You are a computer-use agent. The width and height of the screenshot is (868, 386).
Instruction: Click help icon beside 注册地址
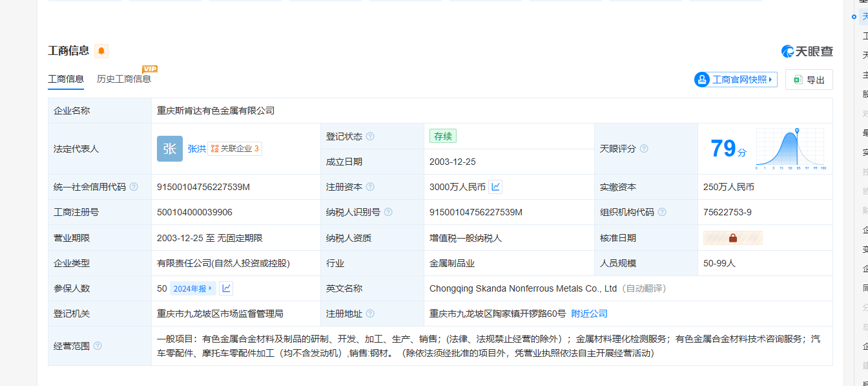pyautogui.click(x=370, y=314)
